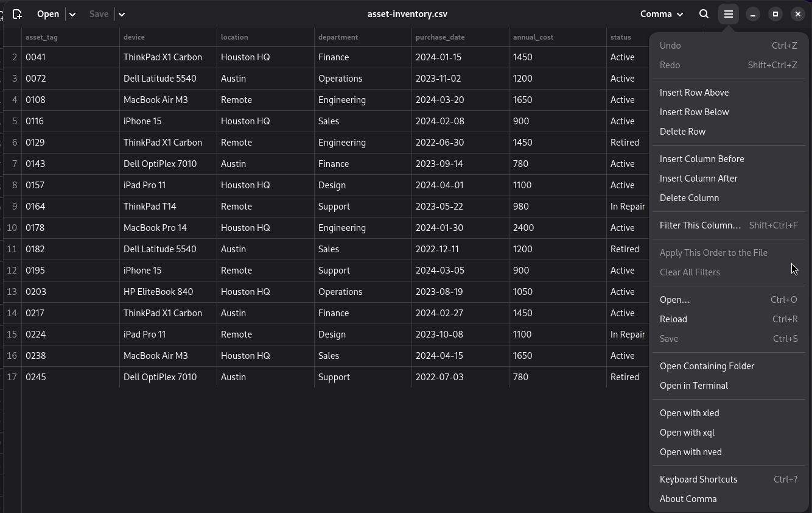
Task: Select the date cell 2024-04-15
Action: coord(460,356)
